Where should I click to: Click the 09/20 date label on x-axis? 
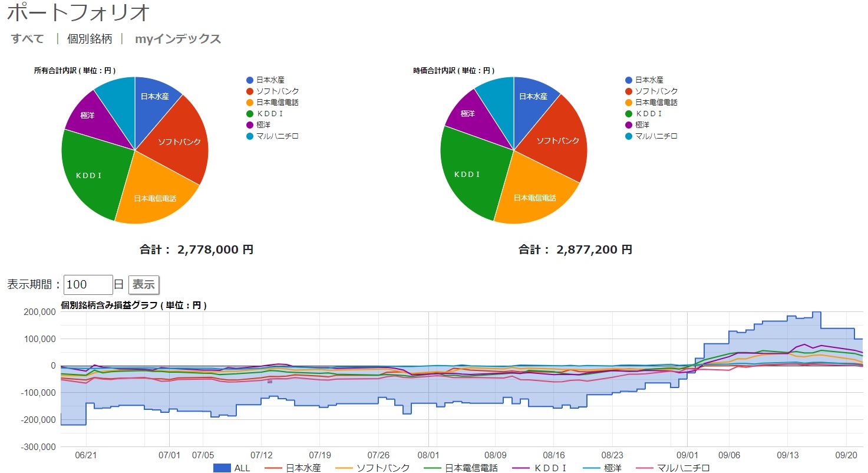(x=846, y=455)
